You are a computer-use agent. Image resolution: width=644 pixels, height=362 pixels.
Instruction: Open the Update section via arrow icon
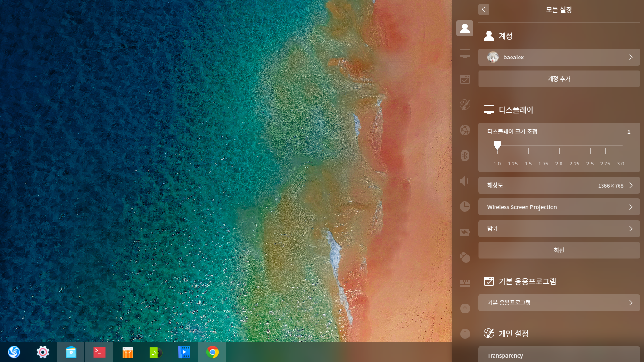[x=465, y=308]
